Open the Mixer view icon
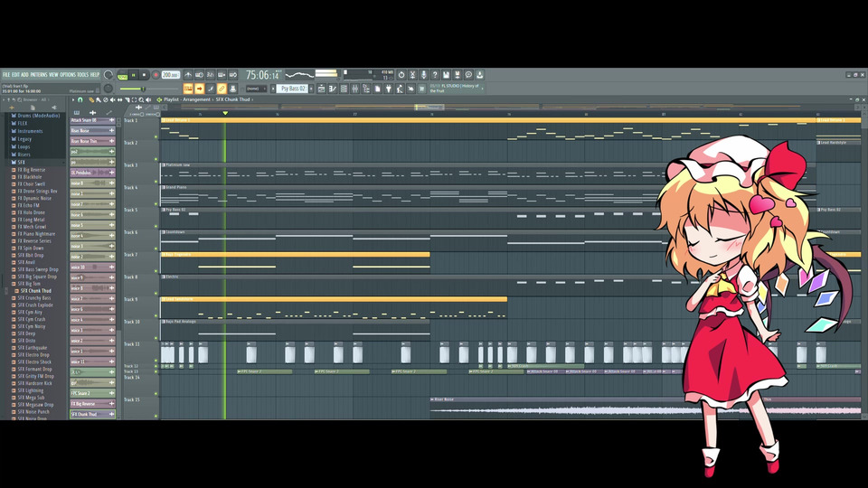Screen dimensions: 868x488 [354, 89]
